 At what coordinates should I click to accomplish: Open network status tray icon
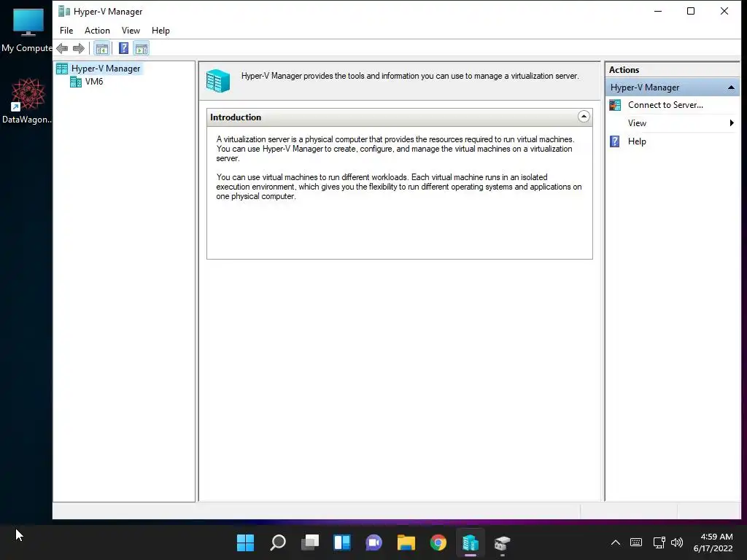[659, 542]
